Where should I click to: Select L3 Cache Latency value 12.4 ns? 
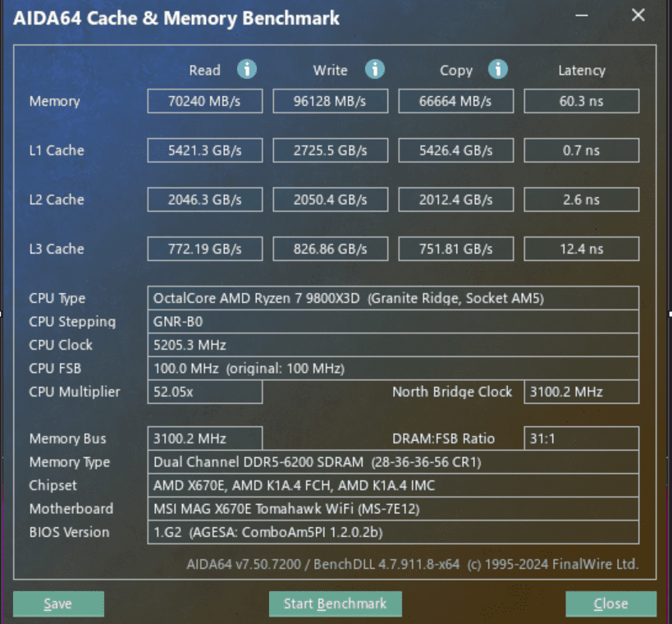(582, 249)
